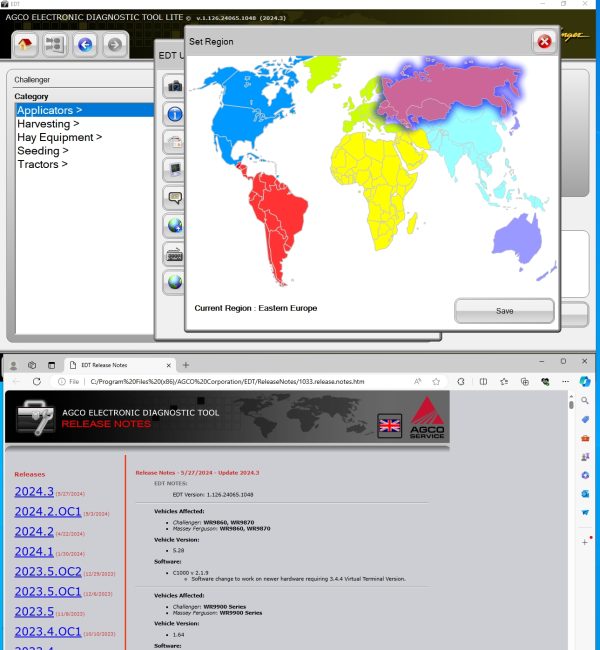Open browser workspaces icon
Viewport: 600px width, 650px height.
(x=32, y=365)
